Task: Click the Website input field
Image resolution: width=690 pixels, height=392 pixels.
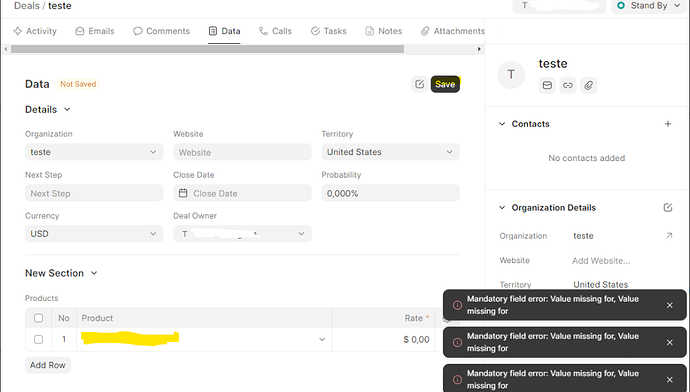Action: pos(242,152)
